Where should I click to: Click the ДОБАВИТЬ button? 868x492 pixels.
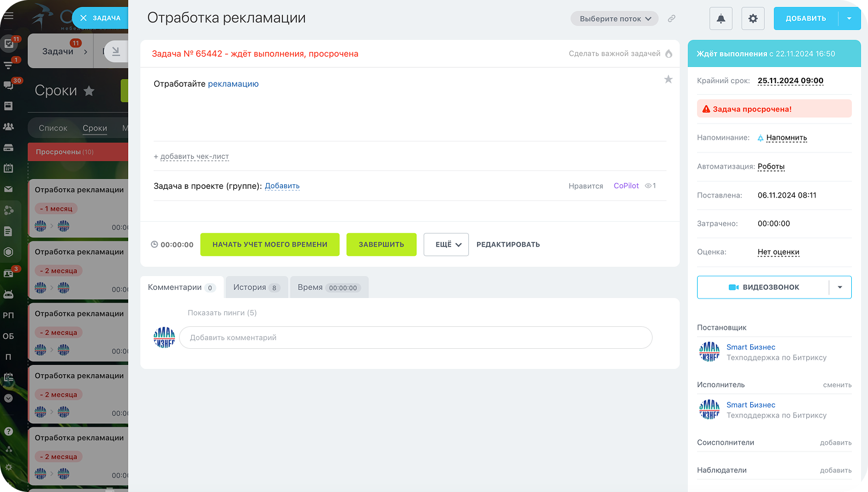point(806,18)
